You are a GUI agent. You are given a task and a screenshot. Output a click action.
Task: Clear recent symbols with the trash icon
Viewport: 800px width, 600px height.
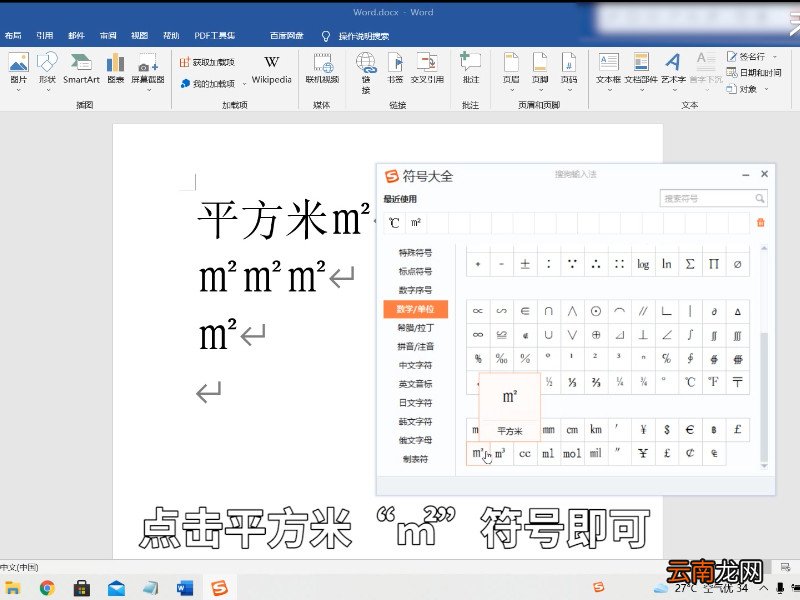pyautogui.click(x=761, y=222)
